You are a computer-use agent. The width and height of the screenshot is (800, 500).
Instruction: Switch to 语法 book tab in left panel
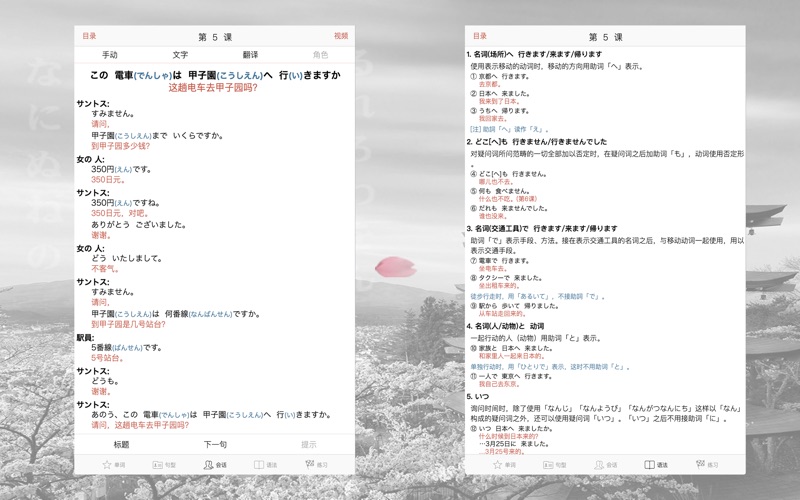point(265,465)
